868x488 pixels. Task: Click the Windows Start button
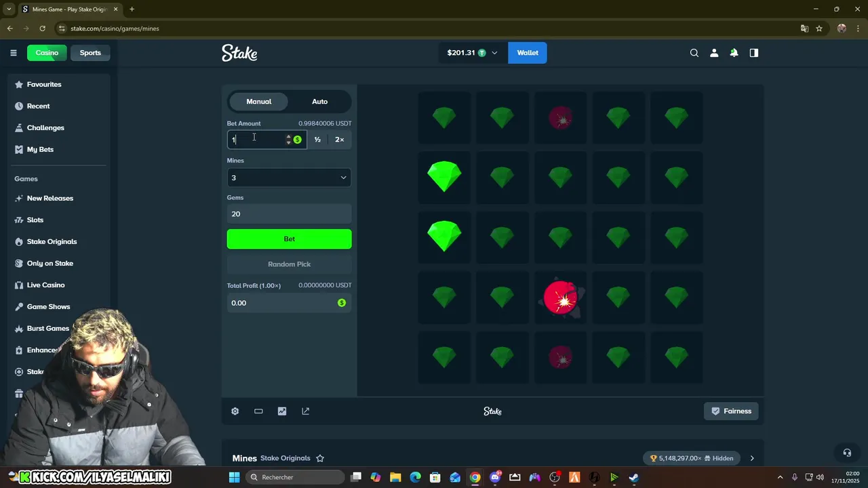click(x=234, y=477)
